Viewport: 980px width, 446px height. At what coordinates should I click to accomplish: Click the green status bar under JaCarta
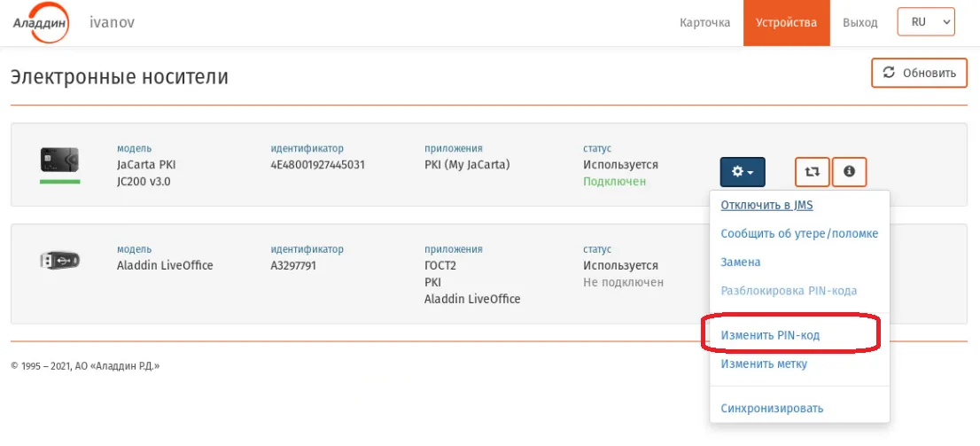(60, 182)
